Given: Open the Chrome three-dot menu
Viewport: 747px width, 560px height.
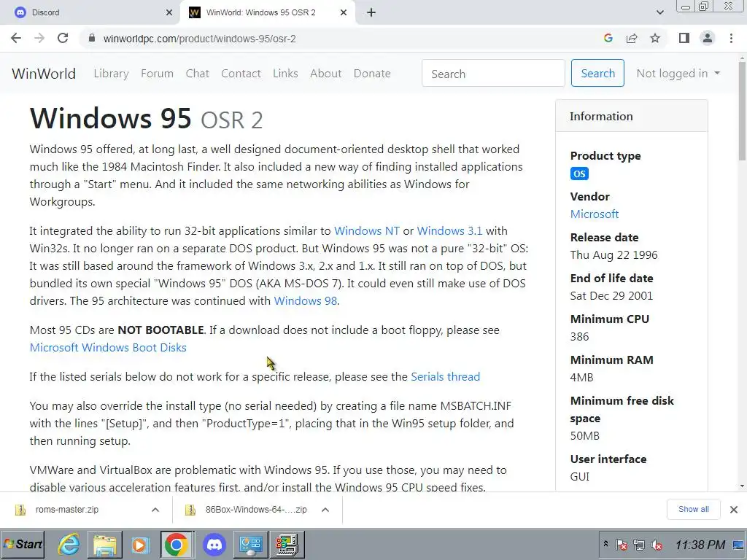Looking at the screenshot, I should [731, 38].
